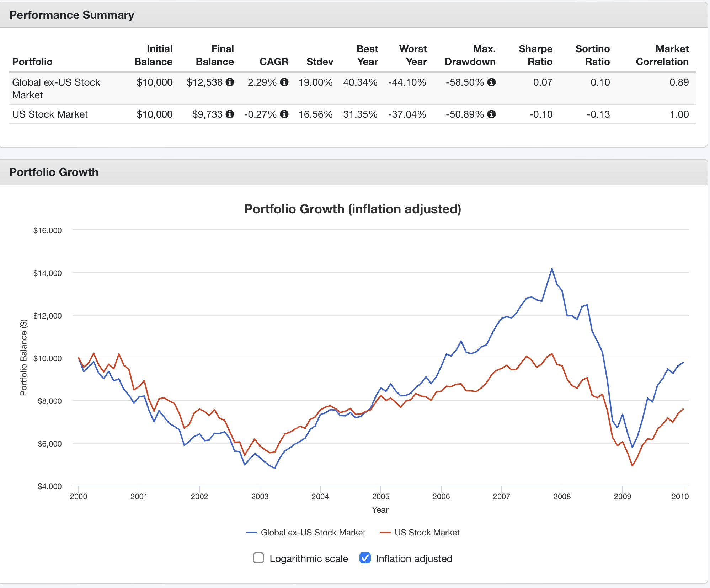Image resolution: width=710 pixels, height=588 pixels.
Task: Click the red legend line swatch
Action: pyautogui.click(x=385, y=533)
